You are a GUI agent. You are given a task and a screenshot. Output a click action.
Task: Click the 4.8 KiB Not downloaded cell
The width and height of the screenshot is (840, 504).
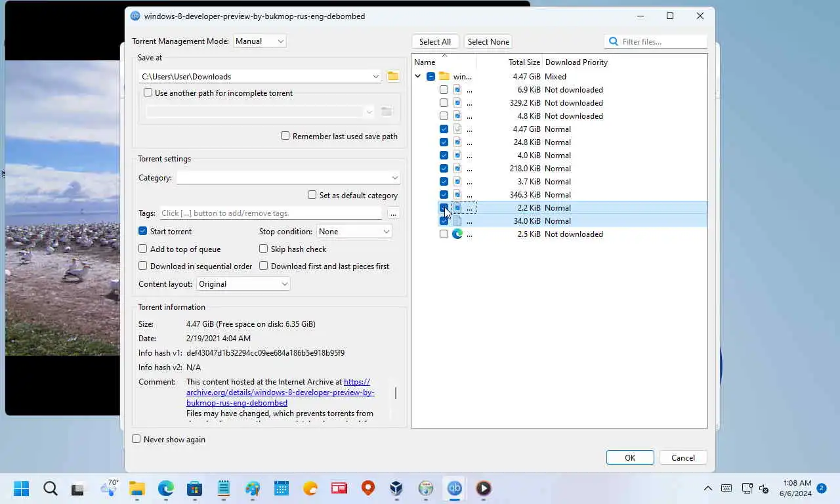574,115
